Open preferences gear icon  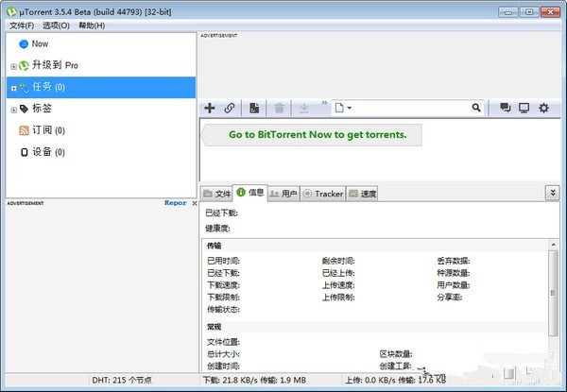543,108
